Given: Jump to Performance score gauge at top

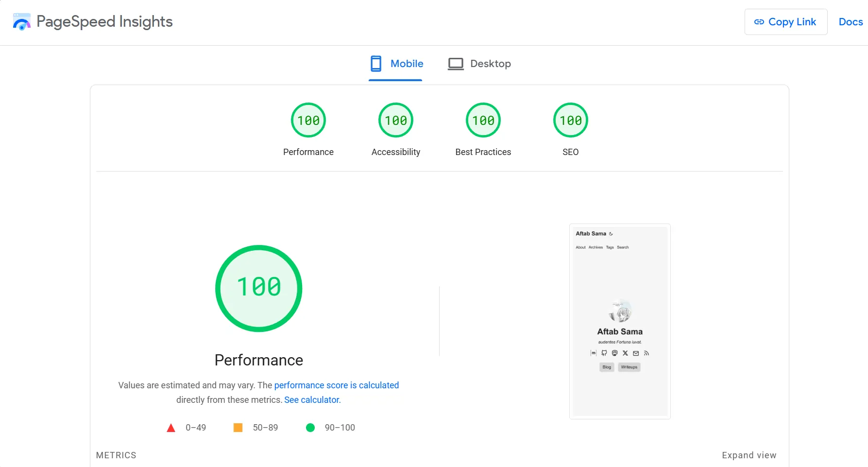Looking at the screenshot, I should click(308, 120).
